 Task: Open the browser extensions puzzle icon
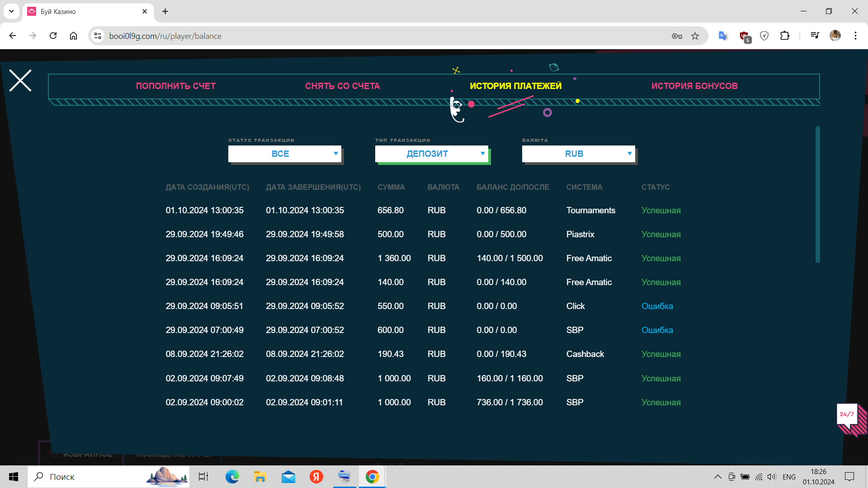coord(785,36)
